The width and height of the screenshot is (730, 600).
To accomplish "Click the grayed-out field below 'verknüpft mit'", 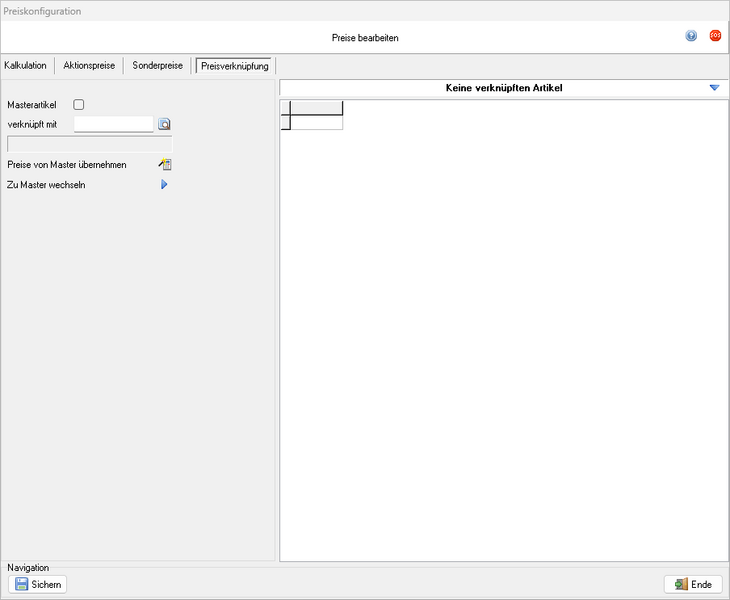I will pos(90,144).
